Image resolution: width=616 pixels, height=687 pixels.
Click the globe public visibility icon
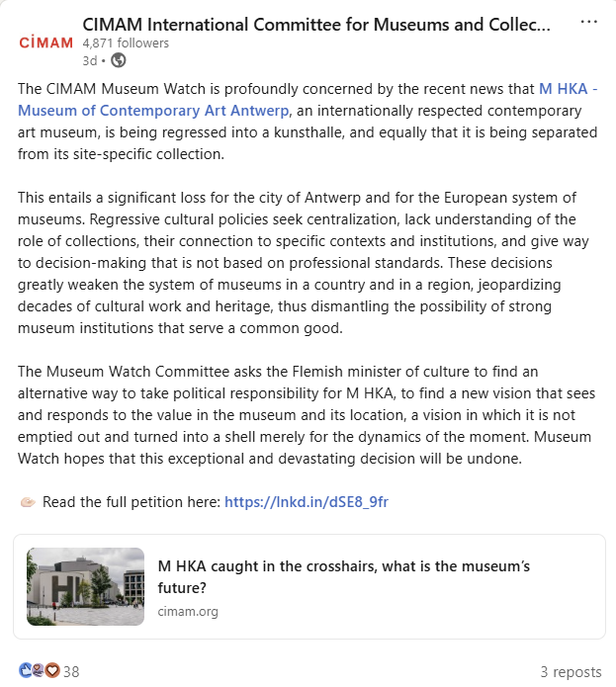pyautogui.click(x=119, y=60)
